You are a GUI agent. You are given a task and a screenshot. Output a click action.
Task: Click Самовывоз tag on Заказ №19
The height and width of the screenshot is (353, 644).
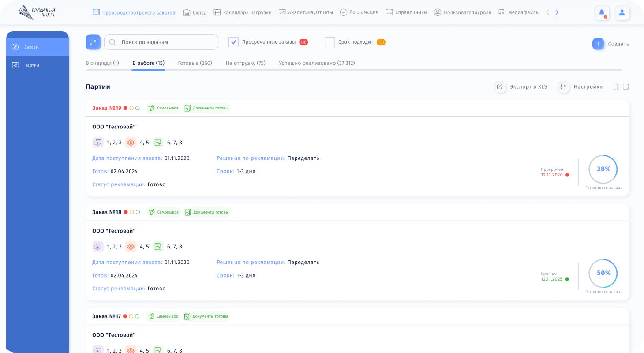163,108
